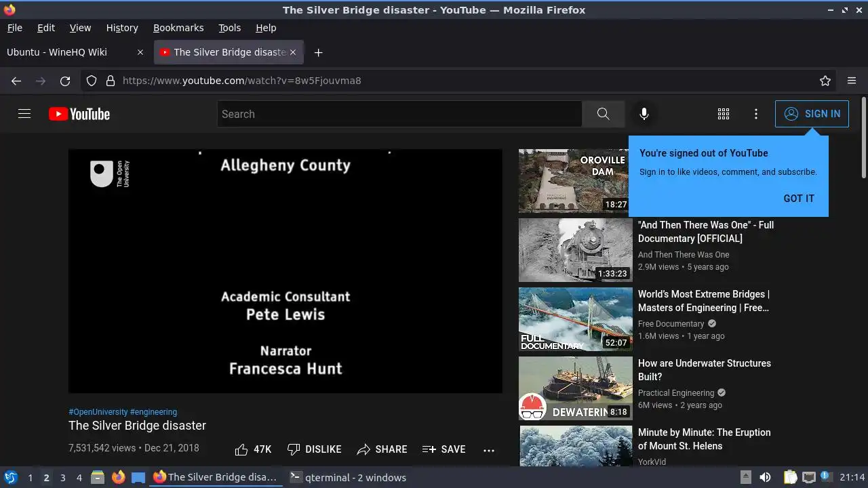SAVE video to a playlist
868x488 pixels.
(x=443, y=449)
